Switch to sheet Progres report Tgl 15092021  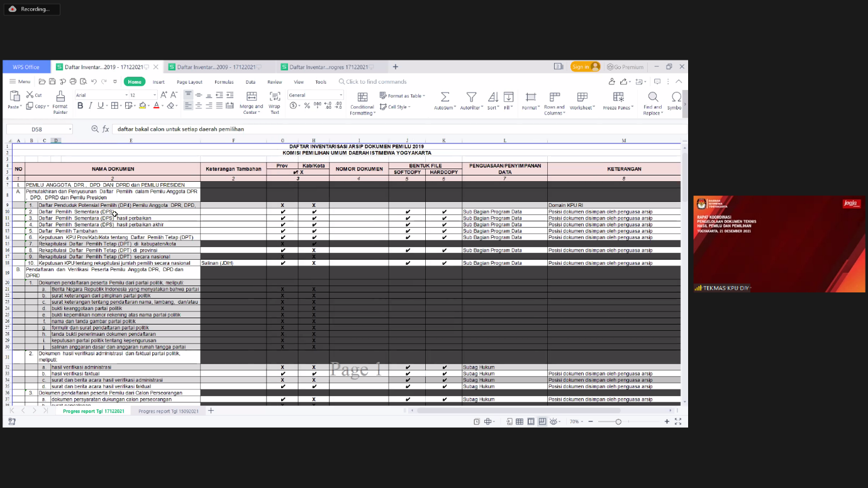[169, 411]
